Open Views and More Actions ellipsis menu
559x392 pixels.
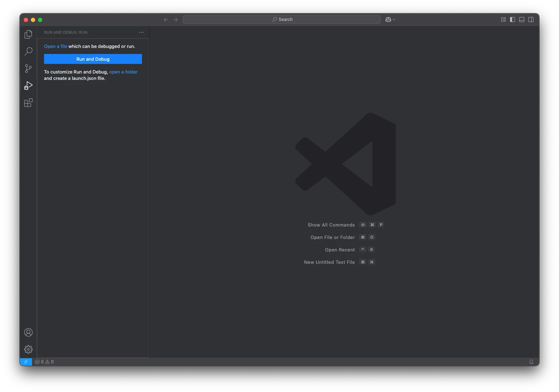tap(141, 32)
